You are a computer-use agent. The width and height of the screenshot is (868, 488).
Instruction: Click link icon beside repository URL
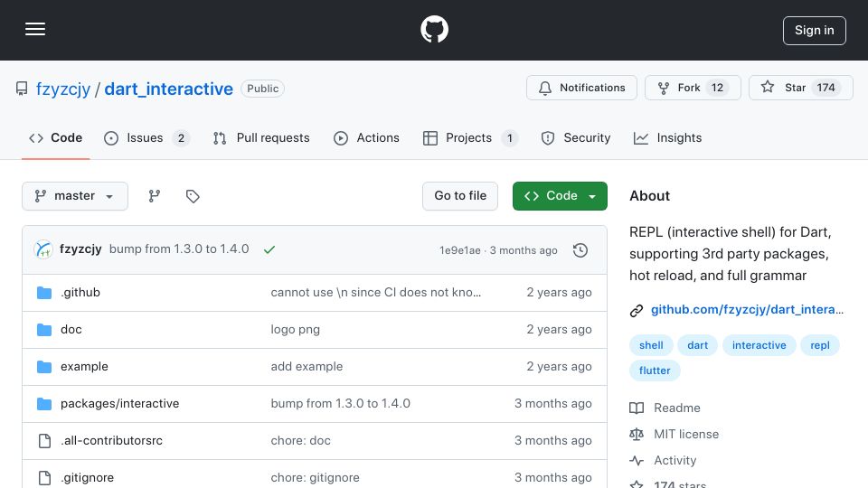[637, 310]
